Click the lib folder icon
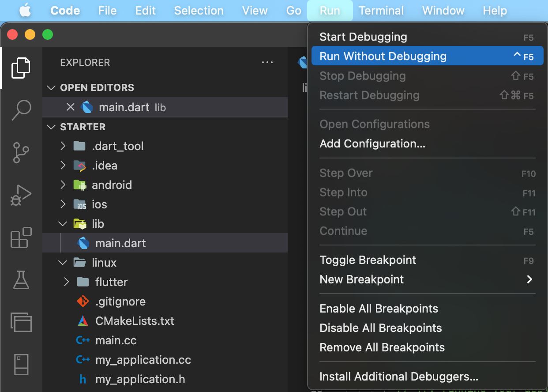Screen dimensions: 548x392 [80, 224]
